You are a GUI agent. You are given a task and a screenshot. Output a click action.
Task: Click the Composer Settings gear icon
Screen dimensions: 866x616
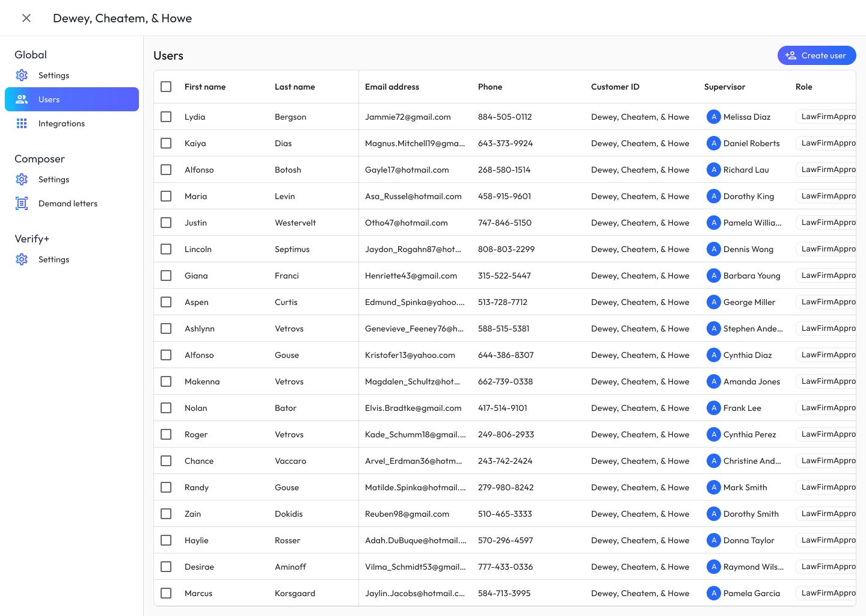pyautogui.click(x=22, y=179)
